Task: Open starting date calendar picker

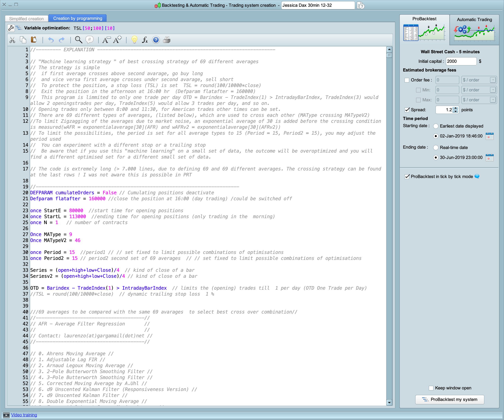Action: (489, 136)
